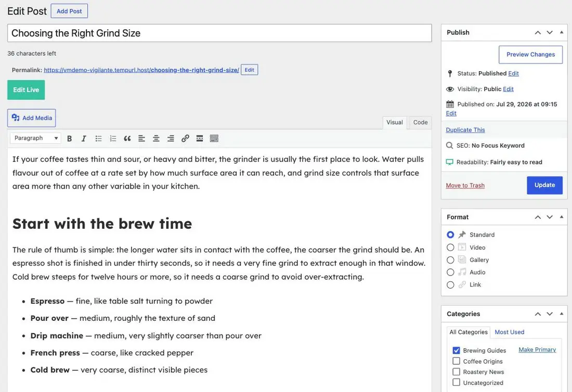The width and height of the screenshot is (572, 392).
Task: Click Preview Changes
Action: 530,55
